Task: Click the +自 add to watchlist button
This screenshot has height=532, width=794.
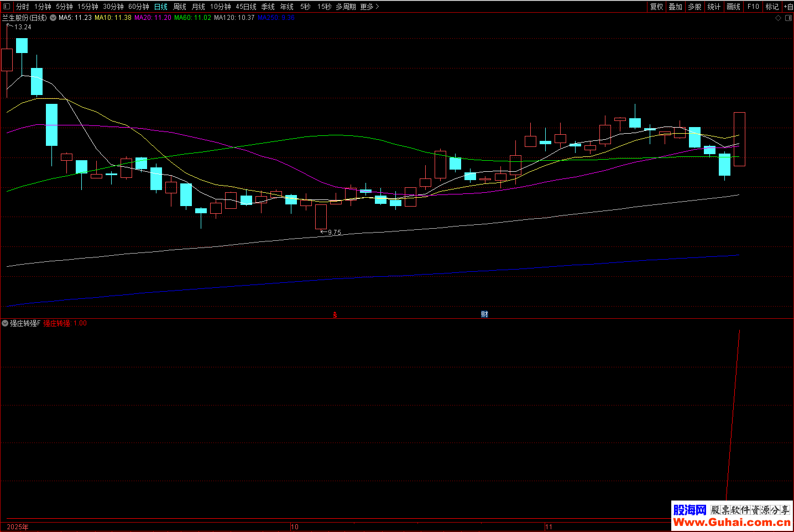Action: pyautogui.click(x=788, y=7)
